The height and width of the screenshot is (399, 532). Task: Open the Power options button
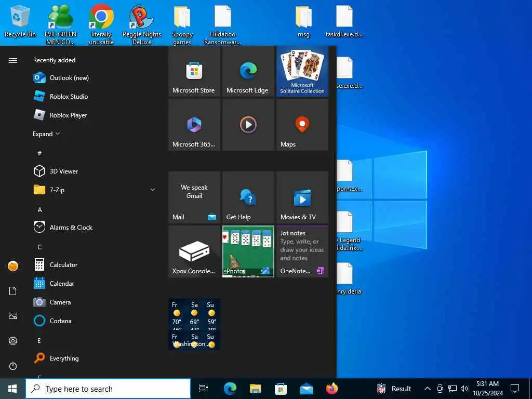(x=13, y=366)
